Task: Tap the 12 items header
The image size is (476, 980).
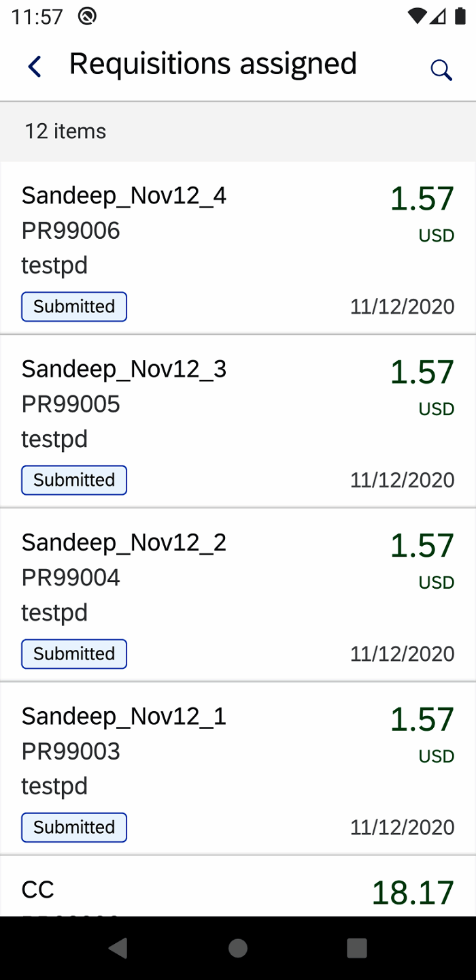Action: click(x=65, y=131)
